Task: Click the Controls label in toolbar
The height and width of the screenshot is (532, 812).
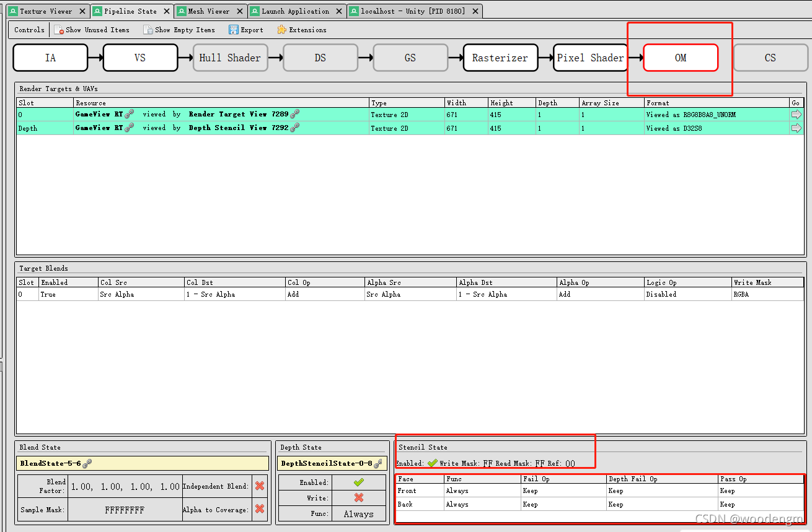Action: (29, 30)
